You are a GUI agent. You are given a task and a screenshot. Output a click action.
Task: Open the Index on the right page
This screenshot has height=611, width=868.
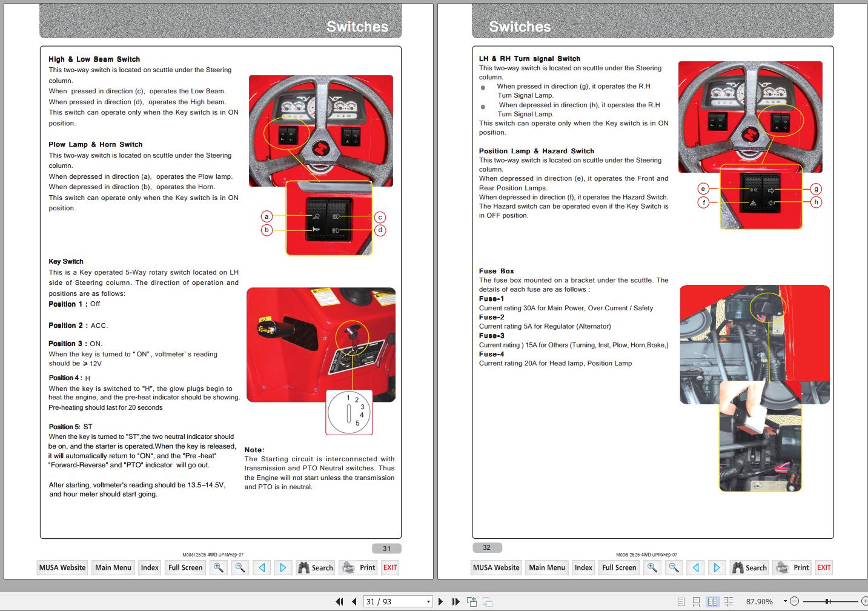pos(583,567)
